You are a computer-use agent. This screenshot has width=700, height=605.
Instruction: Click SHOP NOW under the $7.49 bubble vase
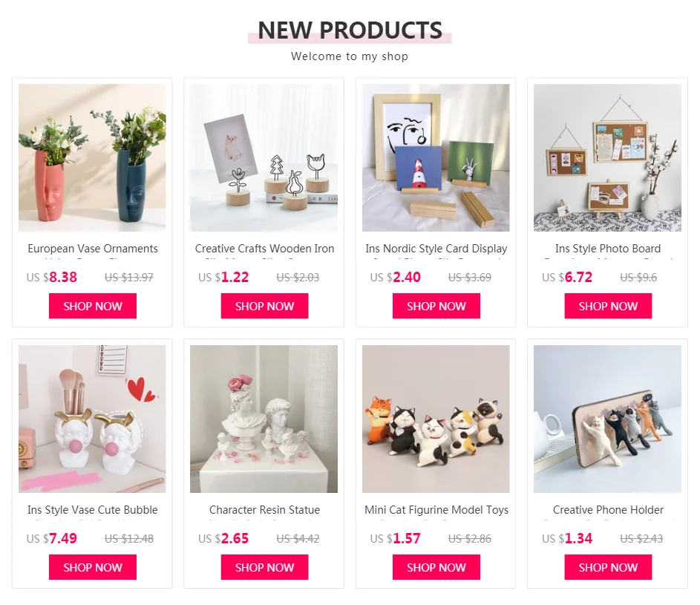pyautogui.click(x=92, y=567)
